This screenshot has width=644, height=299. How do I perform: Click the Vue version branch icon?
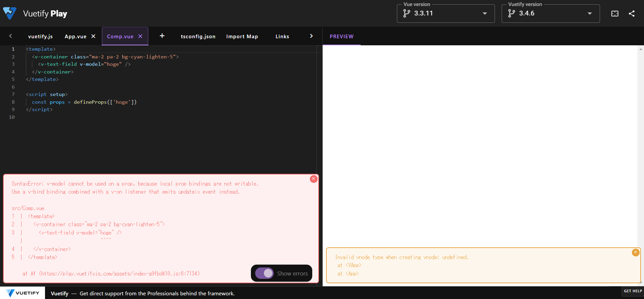407,13
